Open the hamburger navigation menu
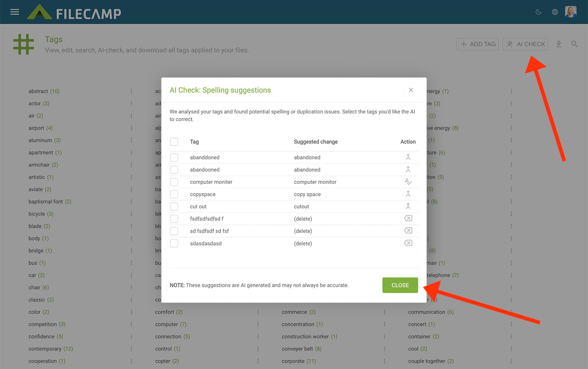Screen dimensions: 588x369 coord(15,12)
